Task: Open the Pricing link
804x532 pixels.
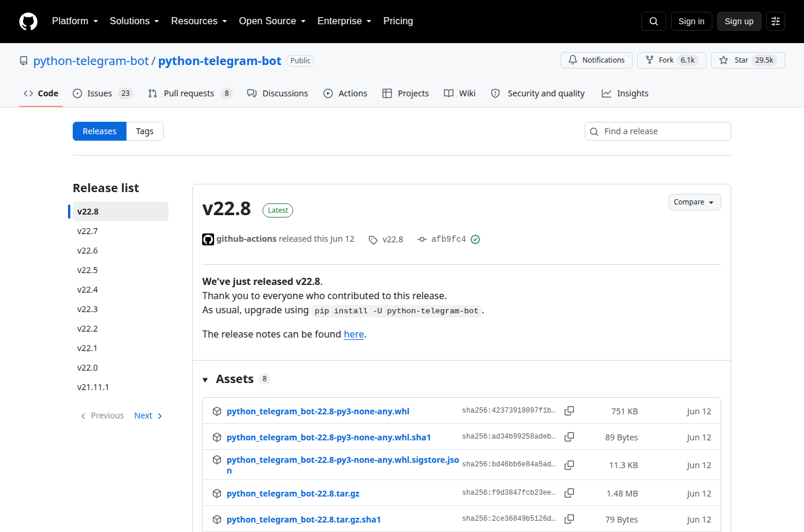Action: 398,21
